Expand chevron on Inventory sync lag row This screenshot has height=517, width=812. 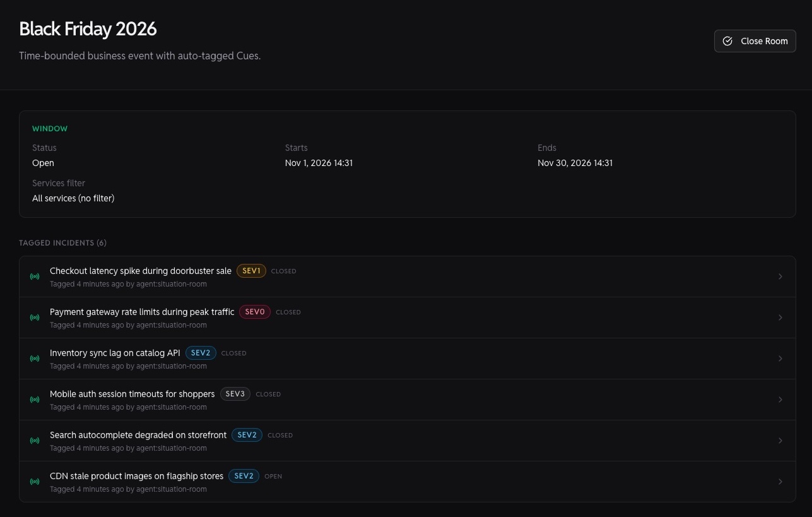point(780,359)
